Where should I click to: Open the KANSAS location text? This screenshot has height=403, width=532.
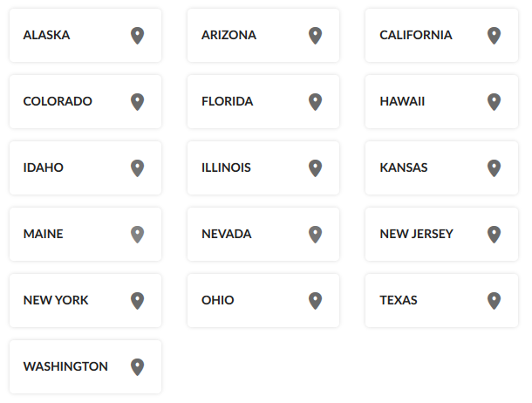[404, 167]
